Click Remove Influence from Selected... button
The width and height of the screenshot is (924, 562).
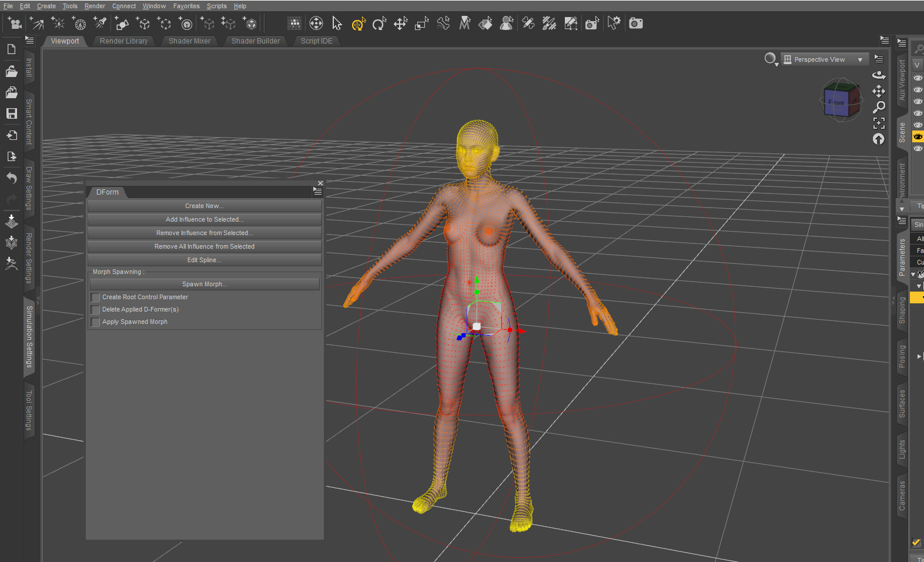[205, 233]
